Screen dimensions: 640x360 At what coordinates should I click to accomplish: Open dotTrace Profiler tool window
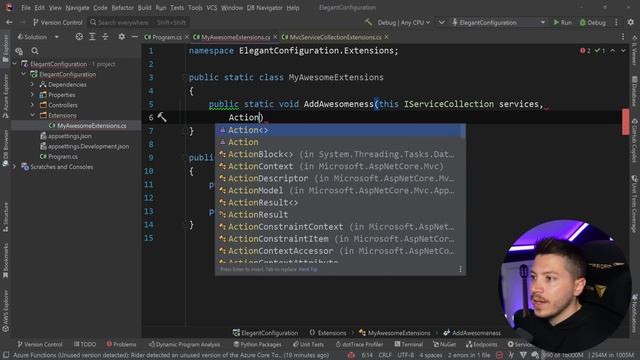[359, 344]
